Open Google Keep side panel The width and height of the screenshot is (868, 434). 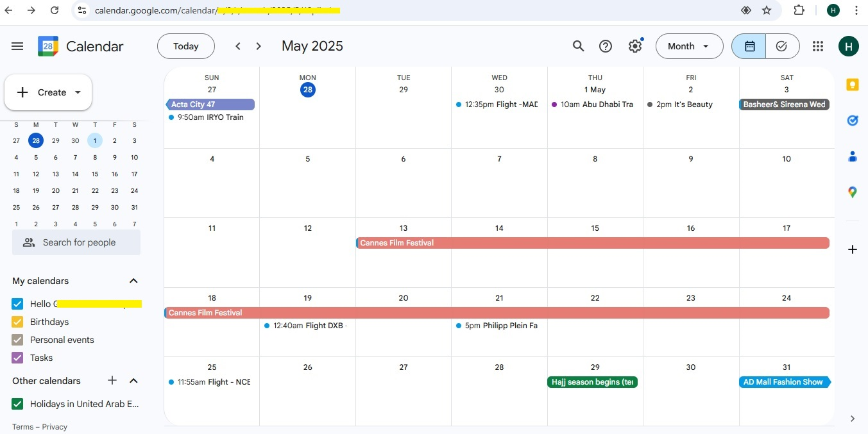[x=853, y=85]
